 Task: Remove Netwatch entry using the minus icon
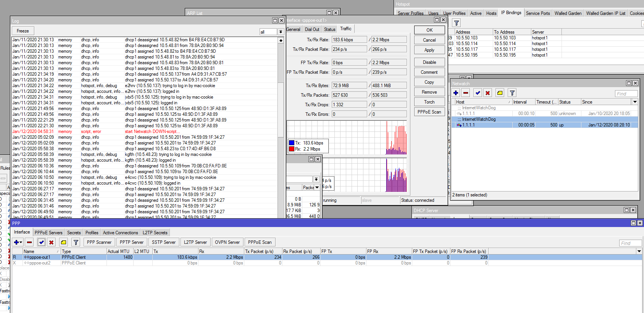click(466, 93)
